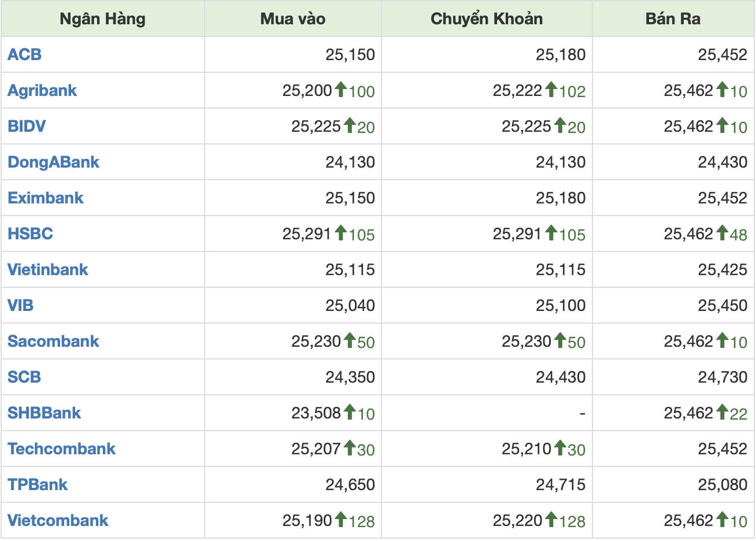Click the green up arrow in Agribank's Mua vào cell
The width and height of the screenshot is (756, 541).
340,90
